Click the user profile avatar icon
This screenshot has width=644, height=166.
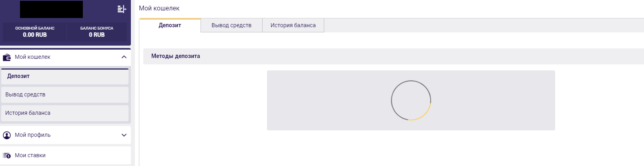pyautogui.click(x=7, y=135)
